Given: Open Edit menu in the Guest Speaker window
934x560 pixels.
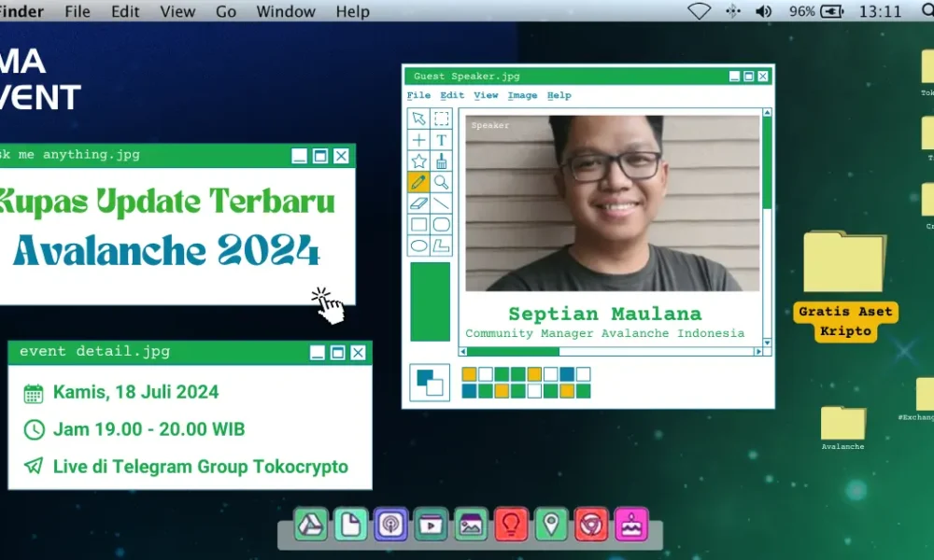Looking at the screenshot, I should pyautogui.click(x=452, y=95).
